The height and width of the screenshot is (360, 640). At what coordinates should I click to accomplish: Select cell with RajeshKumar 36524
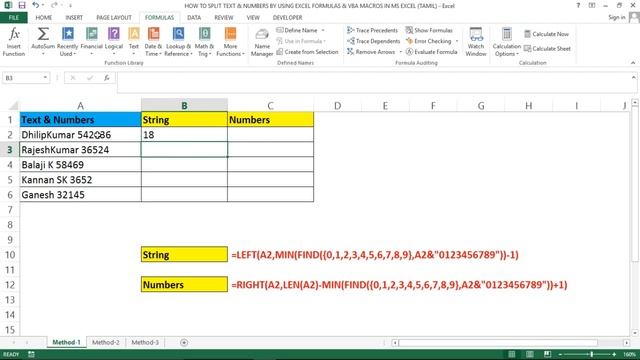(x=80, y=150)
